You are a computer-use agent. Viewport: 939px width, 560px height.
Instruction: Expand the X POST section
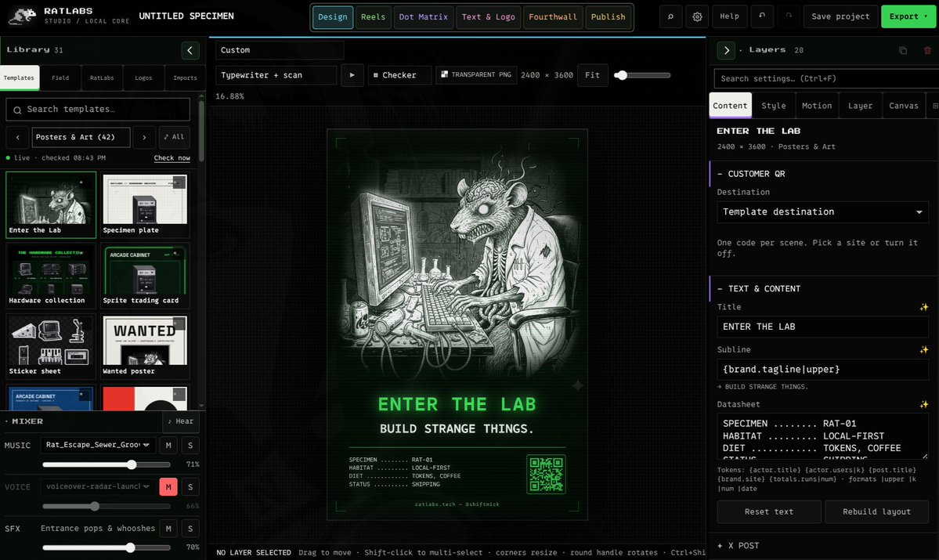point(739,546)
